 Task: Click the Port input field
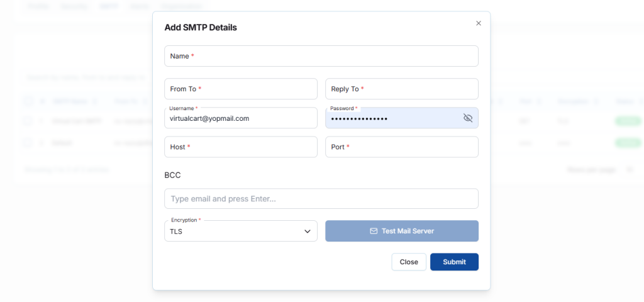(401, 147)
